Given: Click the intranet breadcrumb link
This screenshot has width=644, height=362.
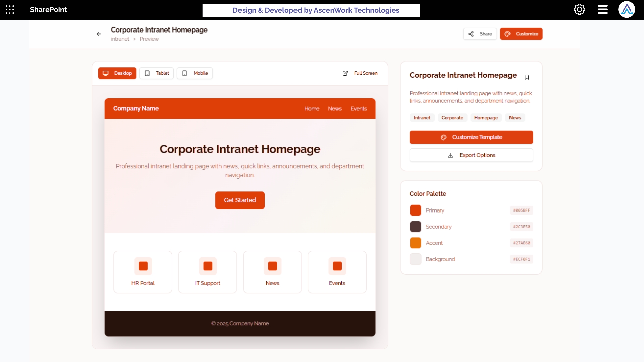Looking at the screenshot, I should 120,39.
